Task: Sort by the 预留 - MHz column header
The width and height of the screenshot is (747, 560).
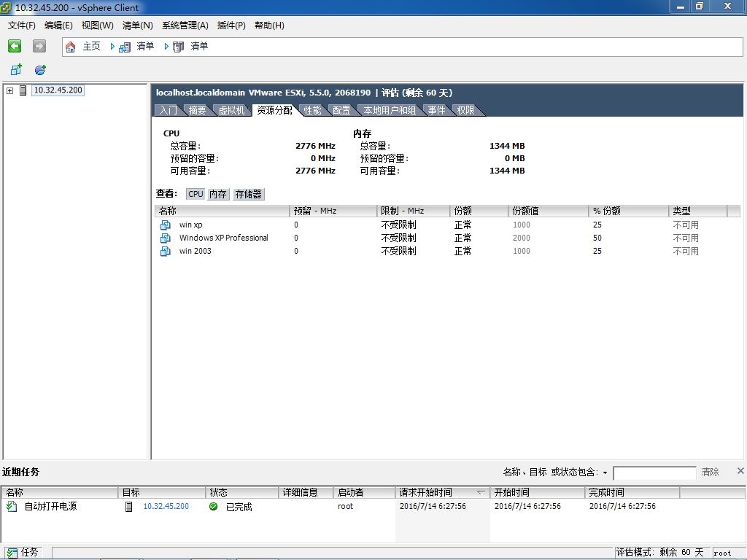Action: [333, 211]
